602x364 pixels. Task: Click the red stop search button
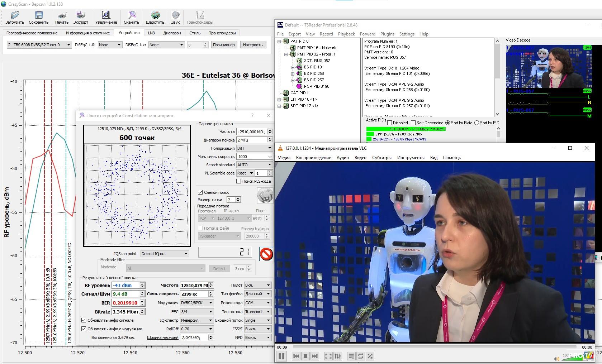pos(266,254)
